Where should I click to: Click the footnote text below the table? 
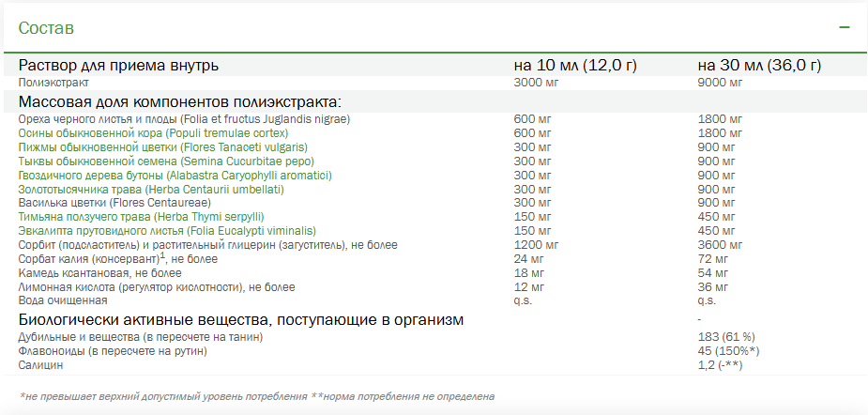point(256,396)
